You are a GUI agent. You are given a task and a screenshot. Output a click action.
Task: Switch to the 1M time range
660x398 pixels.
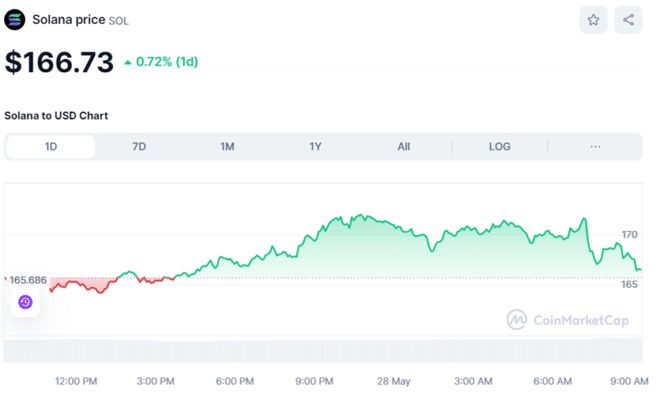[x=227, y=147]
